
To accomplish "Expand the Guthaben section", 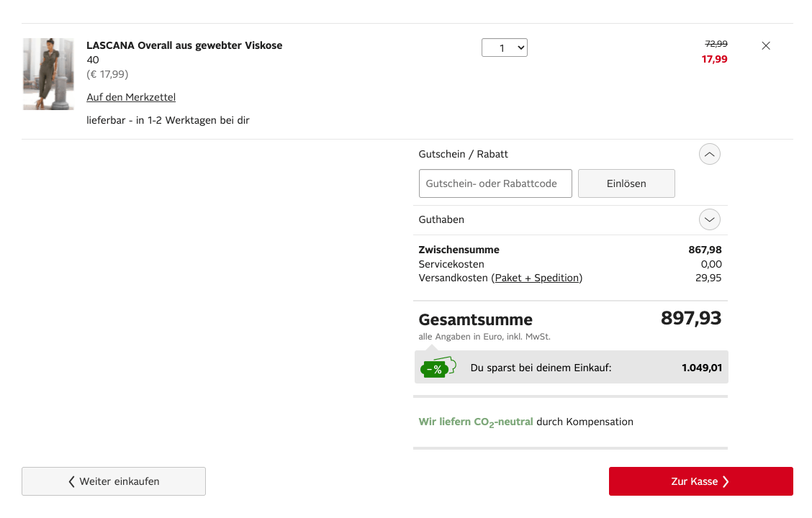I will coord(710,219).
